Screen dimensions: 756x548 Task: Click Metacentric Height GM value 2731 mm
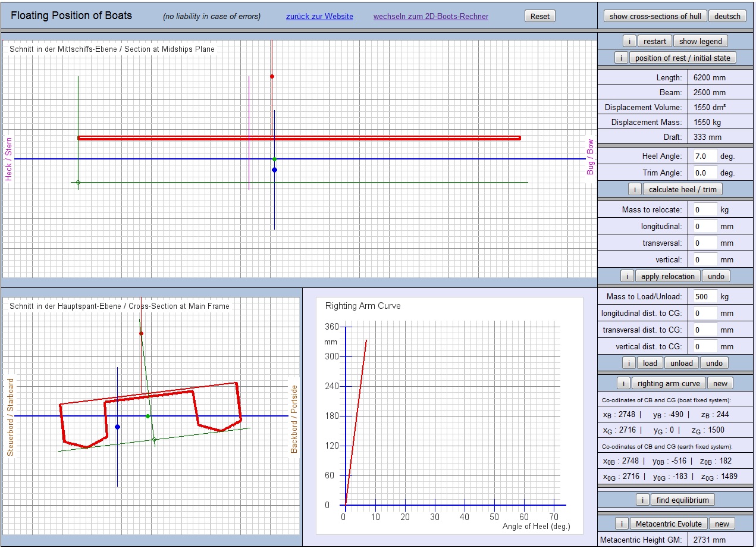click(709, 540)
